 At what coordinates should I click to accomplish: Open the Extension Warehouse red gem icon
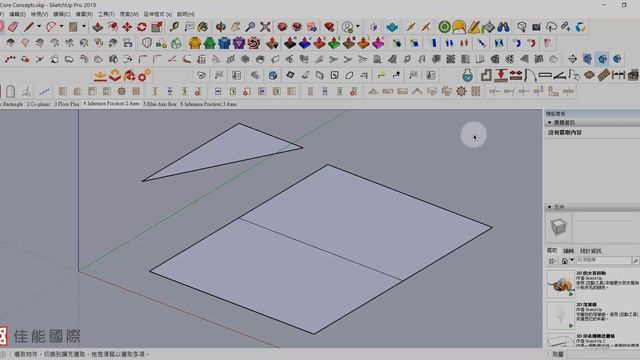[x=329, y=27]
